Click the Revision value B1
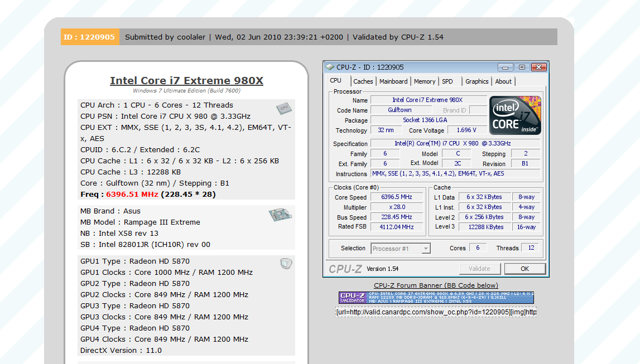The height and width of the screenshot is (364, 640). coord(526,163)
